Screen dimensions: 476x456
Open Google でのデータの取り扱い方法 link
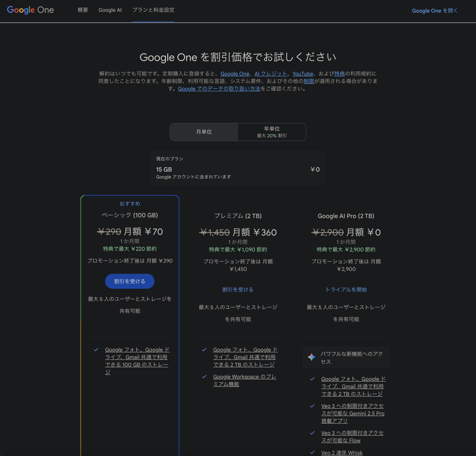[219, 89]
